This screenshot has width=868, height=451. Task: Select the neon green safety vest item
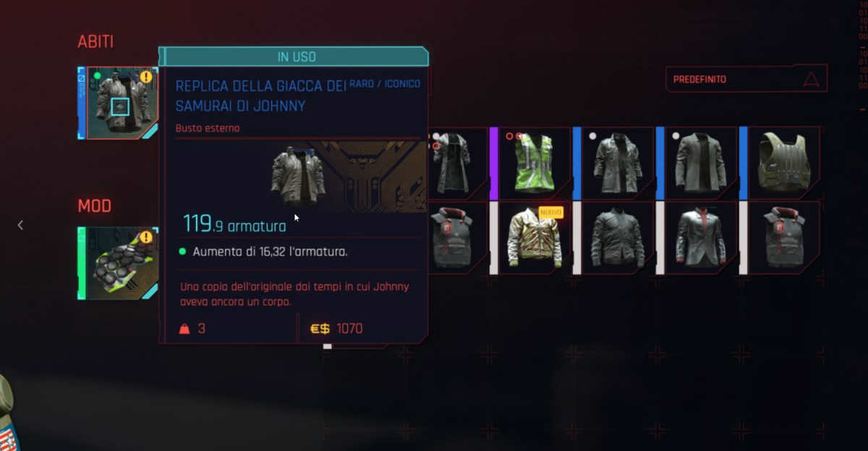point(535,164)
